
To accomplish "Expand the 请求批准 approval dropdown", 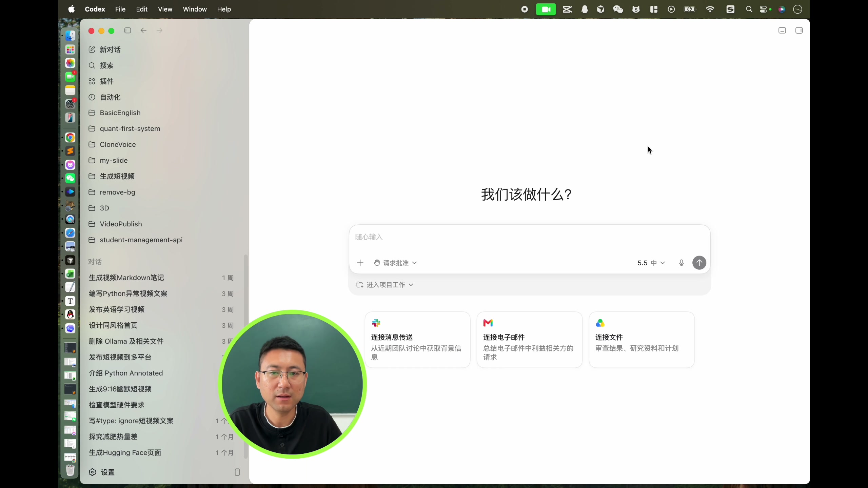I will point(395,263).
